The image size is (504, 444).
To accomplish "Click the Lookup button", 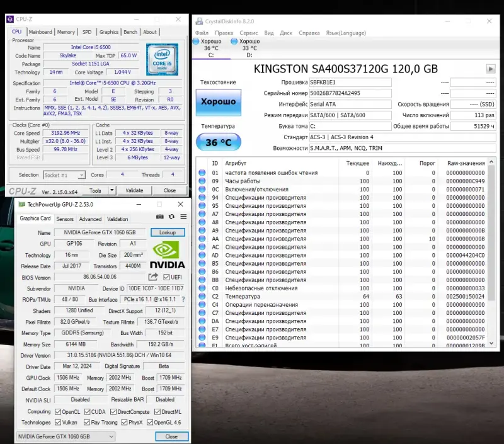I will click(168, 232).
